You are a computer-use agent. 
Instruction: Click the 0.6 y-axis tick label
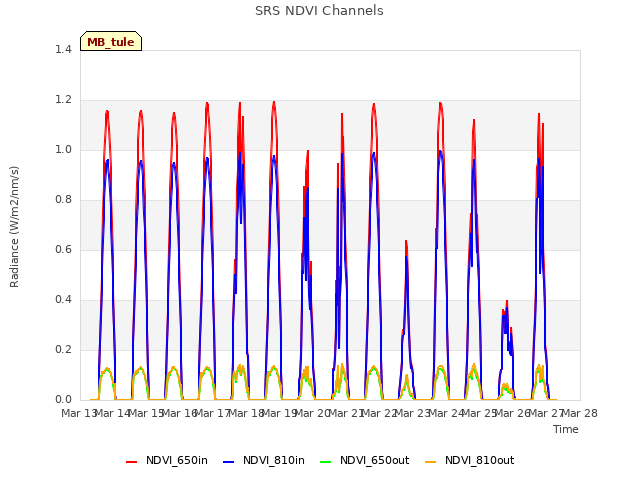[x=63, y=249]
